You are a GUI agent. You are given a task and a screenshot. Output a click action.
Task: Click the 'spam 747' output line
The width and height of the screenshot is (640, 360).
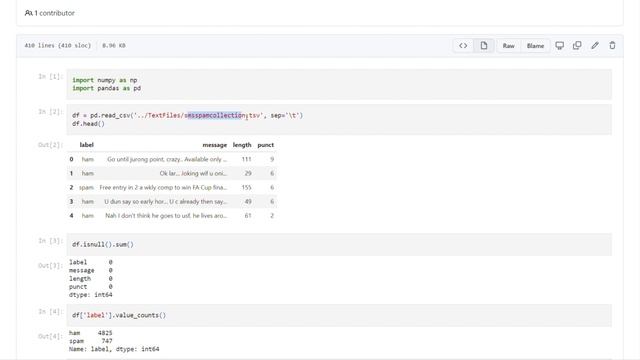[x=91, y=341]
